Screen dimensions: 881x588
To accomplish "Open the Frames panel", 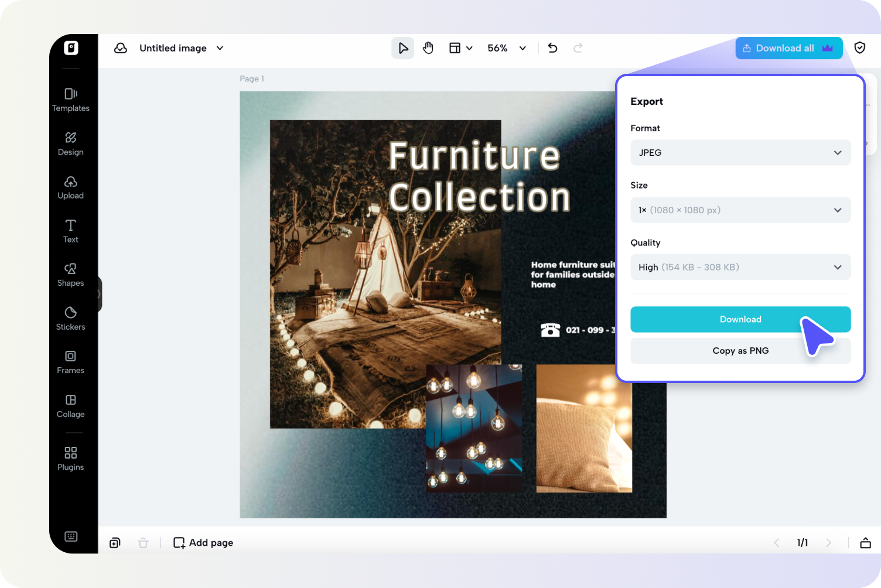I will 70,363.
